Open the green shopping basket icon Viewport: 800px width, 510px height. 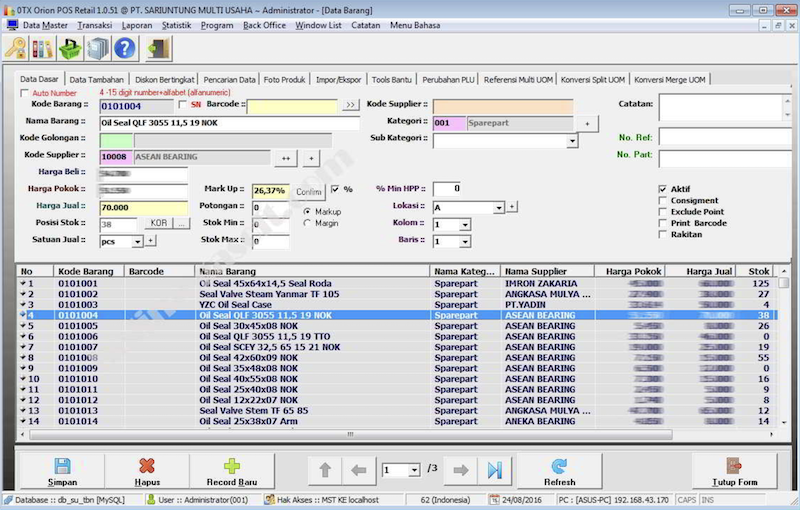click(70, 48)
